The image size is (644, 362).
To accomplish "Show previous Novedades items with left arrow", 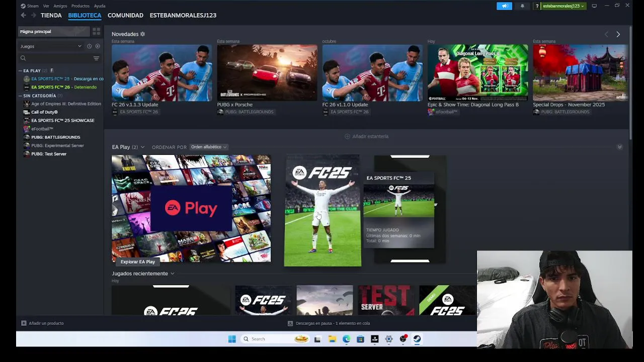I will 606,34.
